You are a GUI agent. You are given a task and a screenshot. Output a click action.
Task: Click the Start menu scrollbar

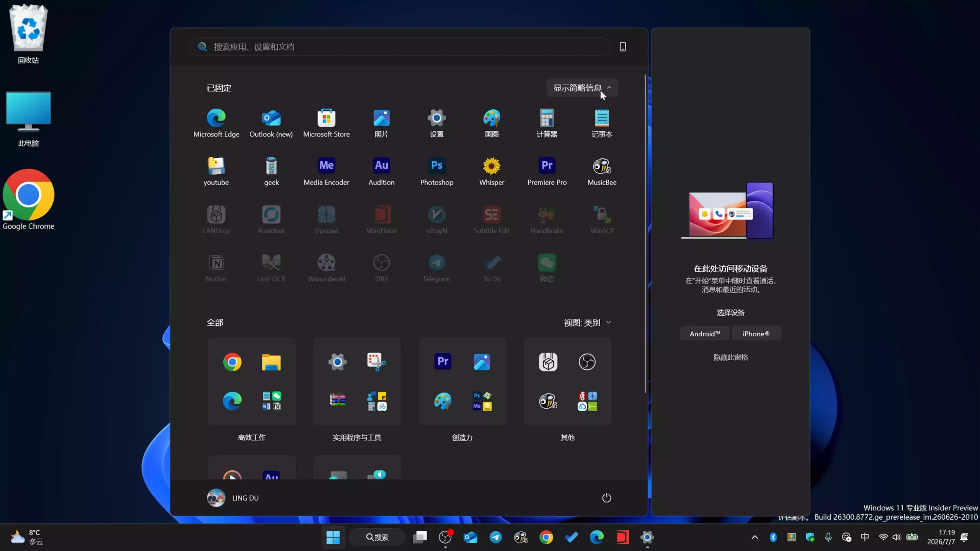coord(645,233)
